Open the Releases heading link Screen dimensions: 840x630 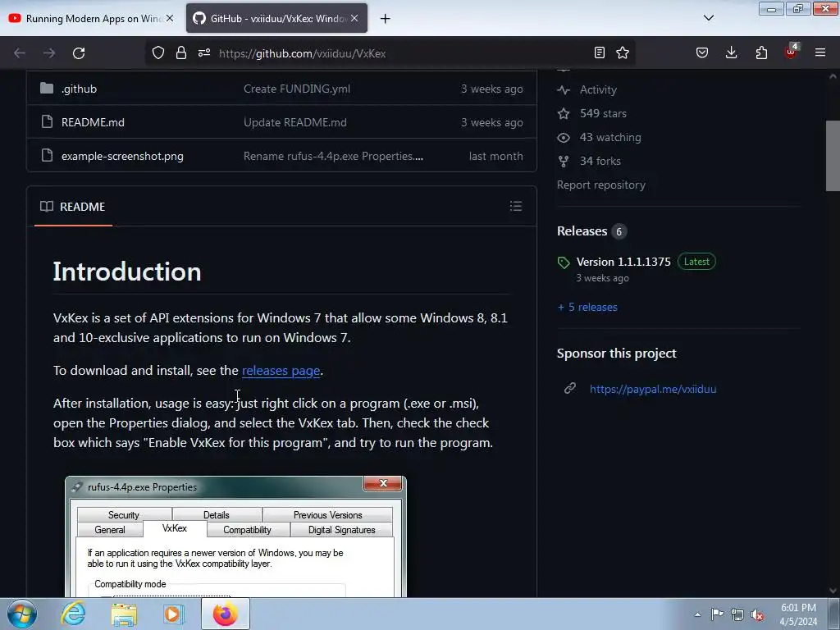click(582, 231)
